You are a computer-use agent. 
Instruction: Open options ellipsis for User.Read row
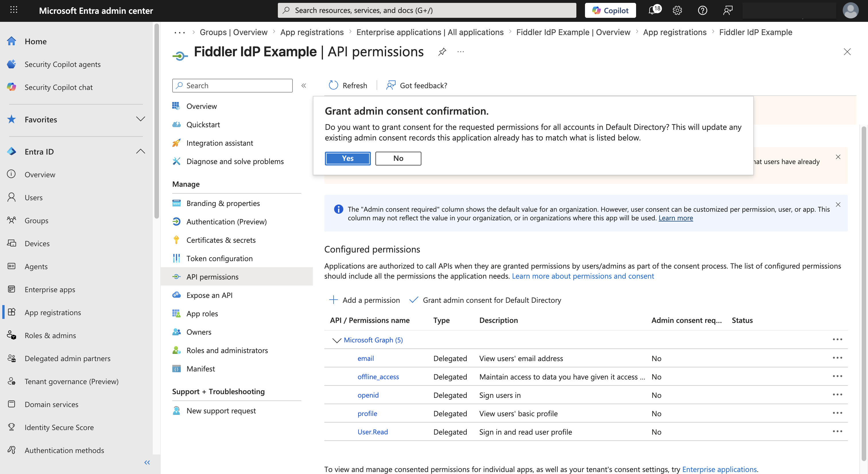837,431
